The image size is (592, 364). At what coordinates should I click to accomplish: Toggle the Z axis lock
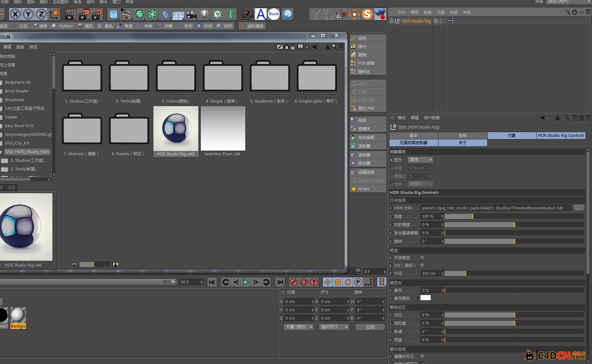pyautogui.click(x=41, y=14)
